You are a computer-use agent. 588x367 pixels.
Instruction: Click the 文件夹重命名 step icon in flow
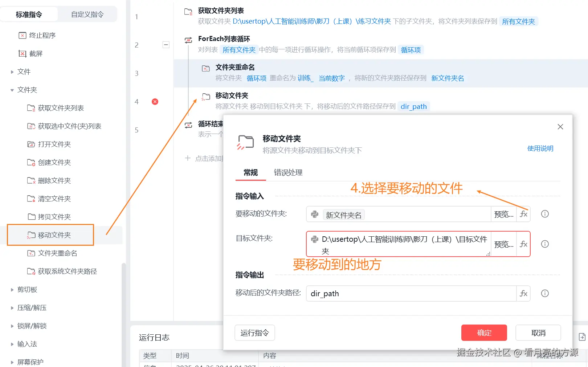pos(206,68)
